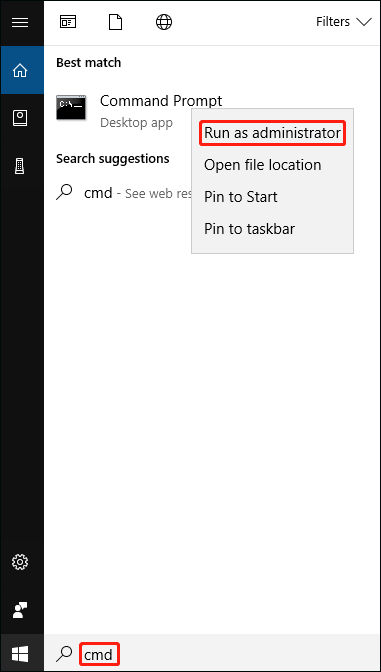Filter results by Documents icon
The width and height of the screenshot is (381, 672).
click(x=115, y=22)
